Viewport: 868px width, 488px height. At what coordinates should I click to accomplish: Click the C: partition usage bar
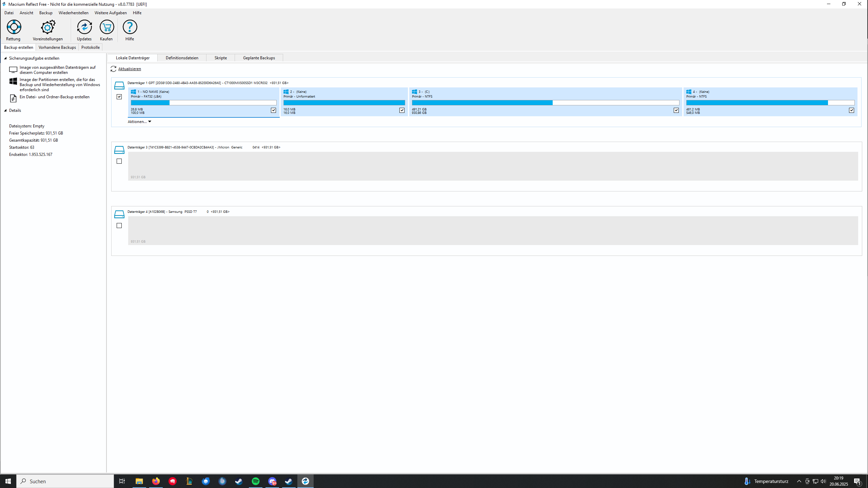545,103
